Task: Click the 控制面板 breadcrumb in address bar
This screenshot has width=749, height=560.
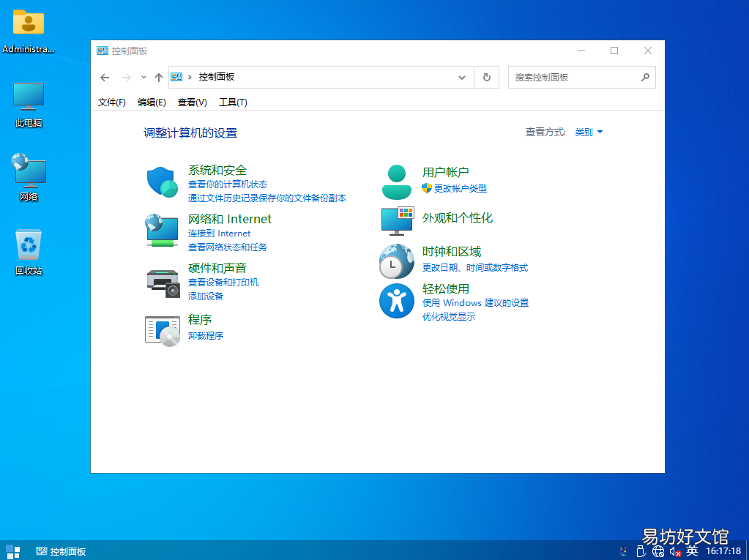Action: (x=217, y=77)
